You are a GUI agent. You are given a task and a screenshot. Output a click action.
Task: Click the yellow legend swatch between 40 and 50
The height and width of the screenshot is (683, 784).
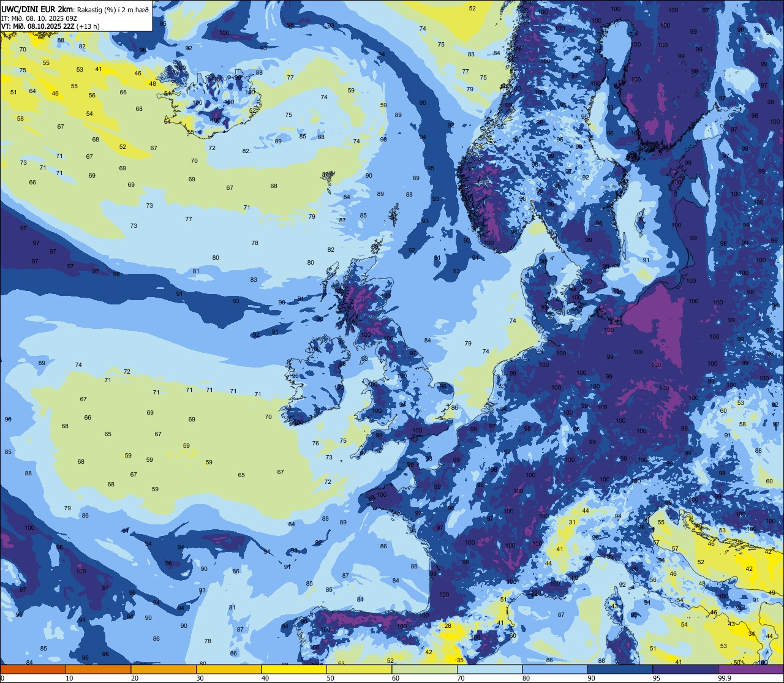point(294,669)
